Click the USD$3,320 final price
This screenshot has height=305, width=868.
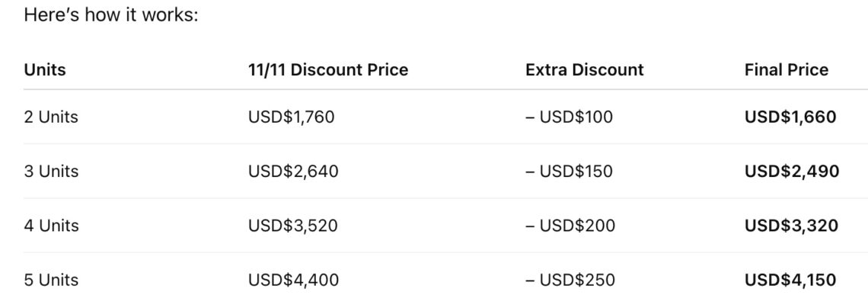(791, 226)
